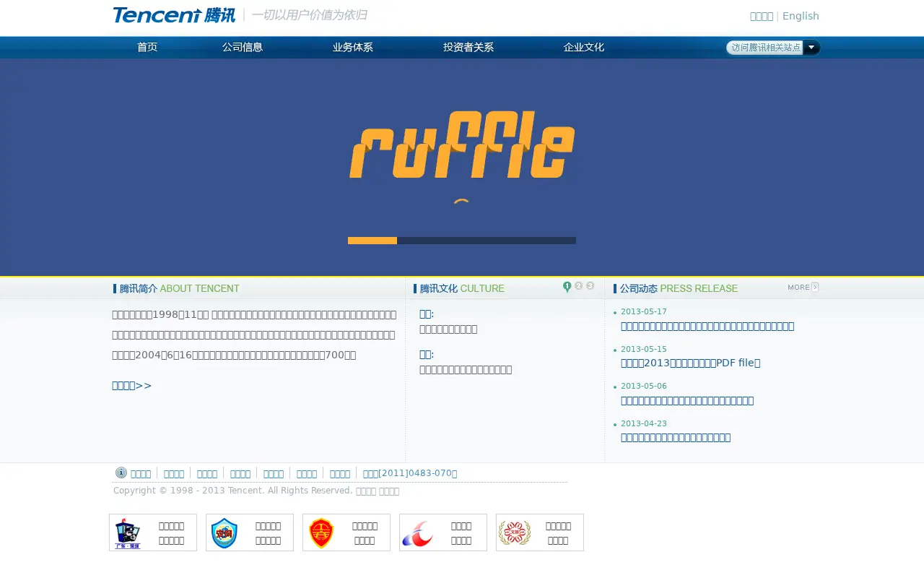Open the red-blue swirl badge icon
This screenshot has height=578, width=924.
[417, 533]
